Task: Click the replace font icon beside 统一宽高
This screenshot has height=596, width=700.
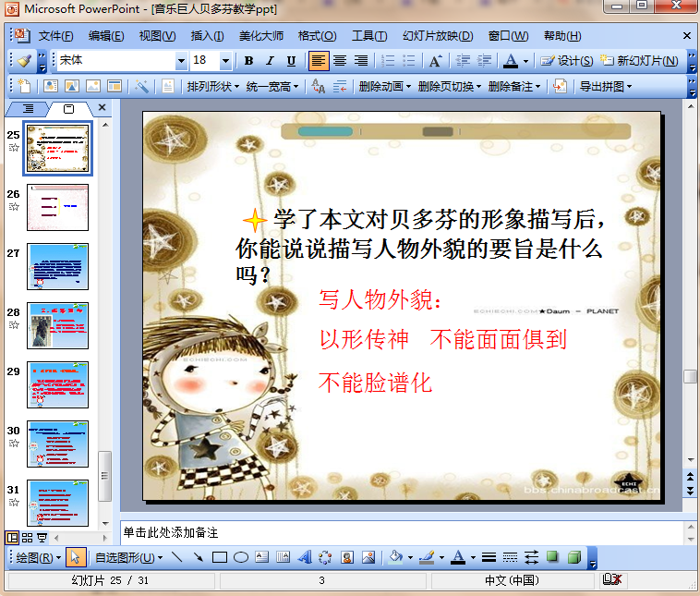Action: tap(319, 86)
